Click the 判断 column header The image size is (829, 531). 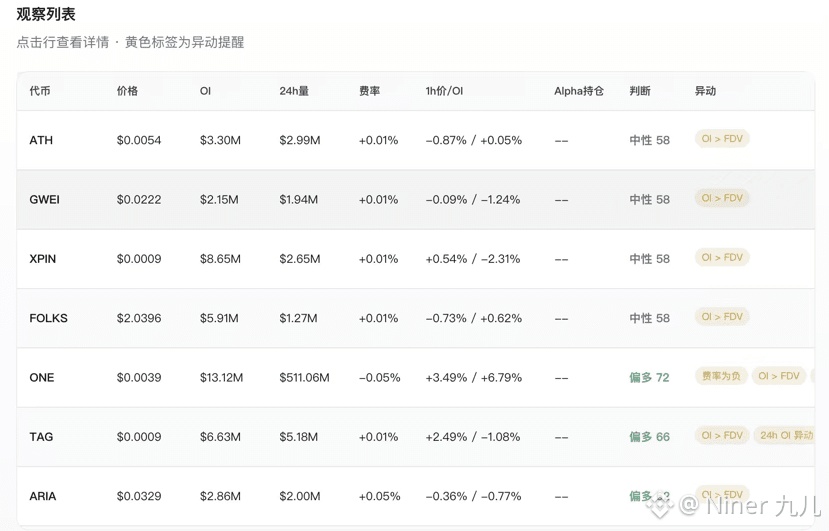point(640,91)
